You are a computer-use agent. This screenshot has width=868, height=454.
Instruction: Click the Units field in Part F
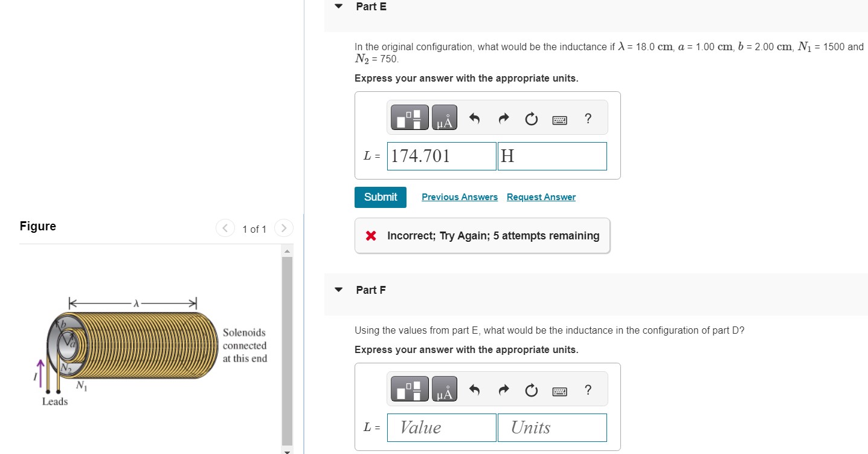(x=551, y=427)
